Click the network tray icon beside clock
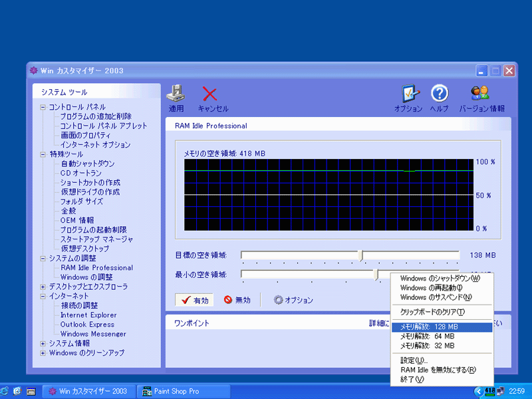Image resolution: width=532 pixels, height=399 pixels. point(500,391)
